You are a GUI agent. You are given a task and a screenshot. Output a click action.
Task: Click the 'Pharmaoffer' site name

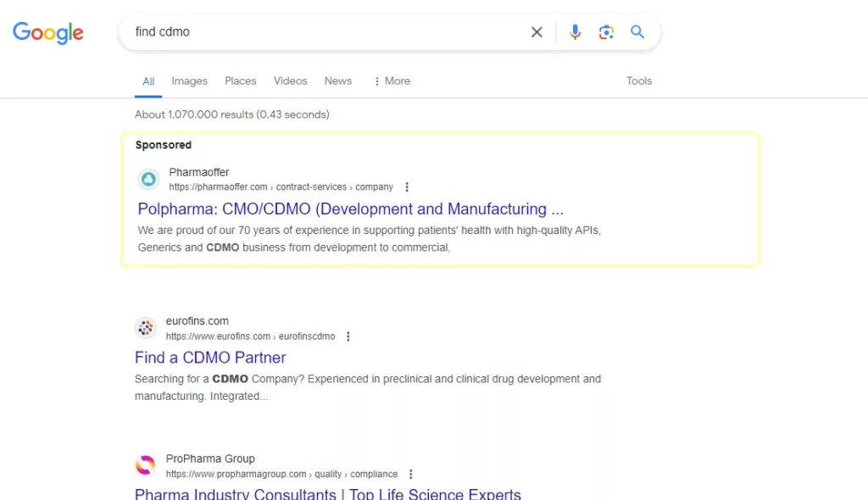(x=198, y=172)
